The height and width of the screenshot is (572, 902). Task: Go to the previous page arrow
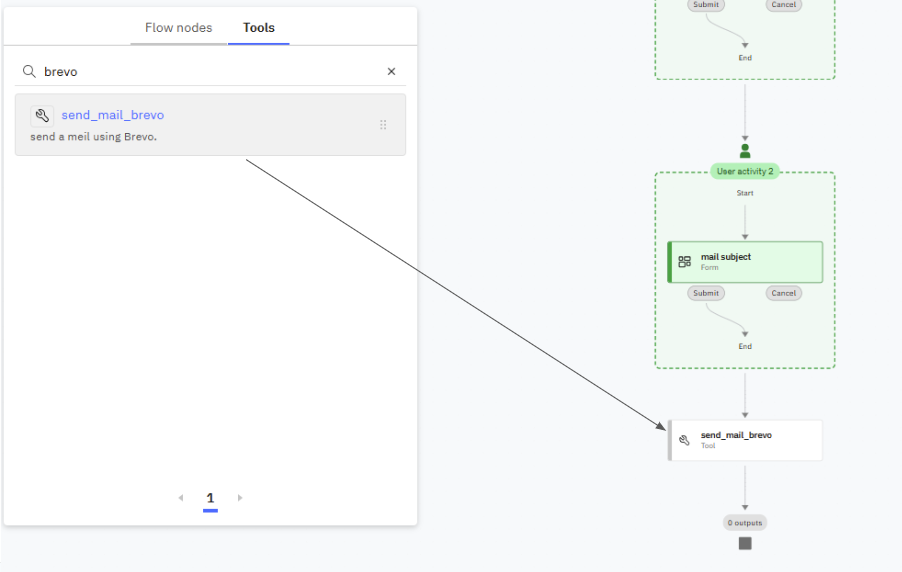click(x=181, y=498)
